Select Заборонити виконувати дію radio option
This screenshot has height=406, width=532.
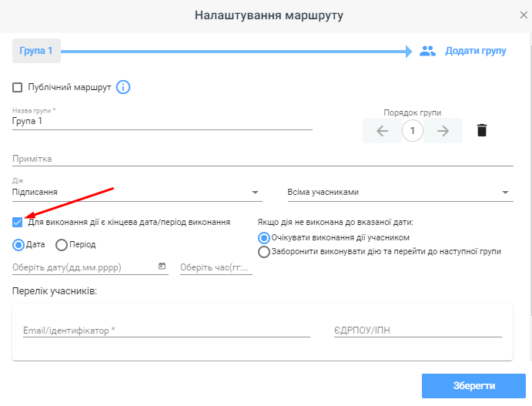[264, 252]
